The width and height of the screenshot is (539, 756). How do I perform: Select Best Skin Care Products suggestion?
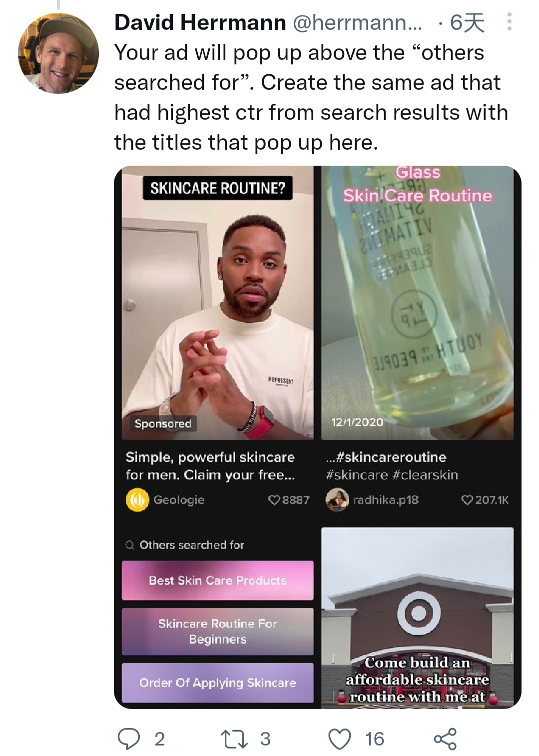pos(218,580)
